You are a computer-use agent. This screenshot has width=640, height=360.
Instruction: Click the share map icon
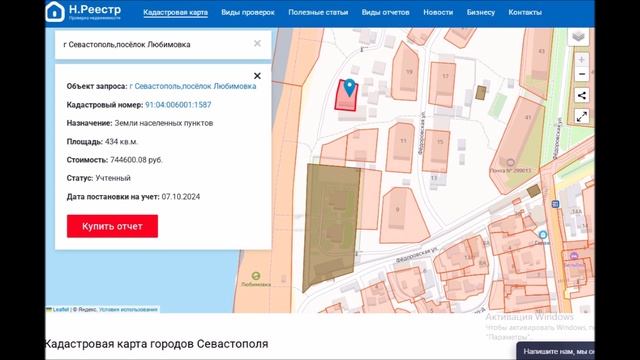[x=582, y=96]
